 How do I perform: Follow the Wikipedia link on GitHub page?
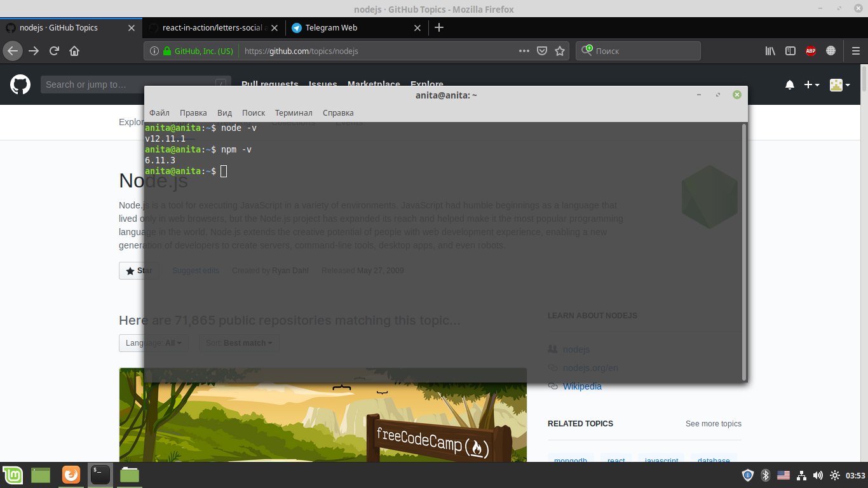pos(582,386)
